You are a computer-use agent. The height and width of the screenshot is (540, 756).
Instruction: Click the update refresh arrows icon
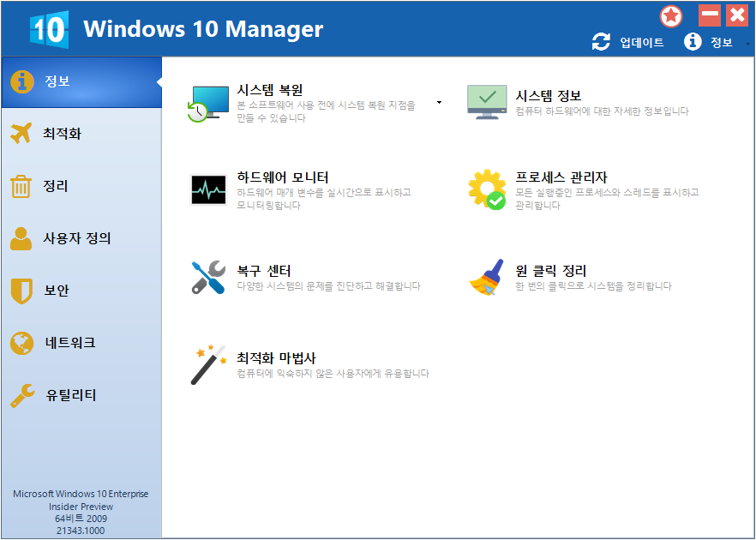point(601,42)
